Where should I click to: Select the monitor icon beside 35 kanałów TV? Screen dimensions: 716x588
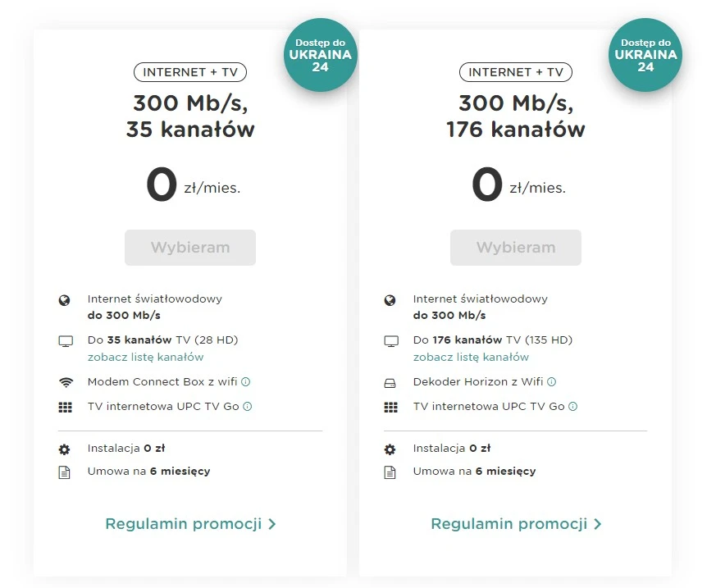click(65, 340)
